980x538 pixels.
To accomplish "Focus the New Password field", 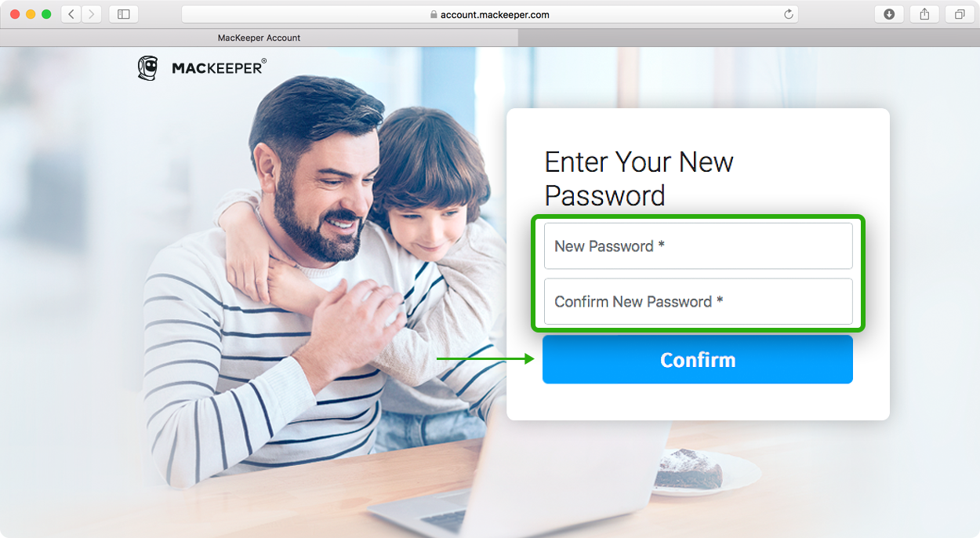I will tap(699, 246).
